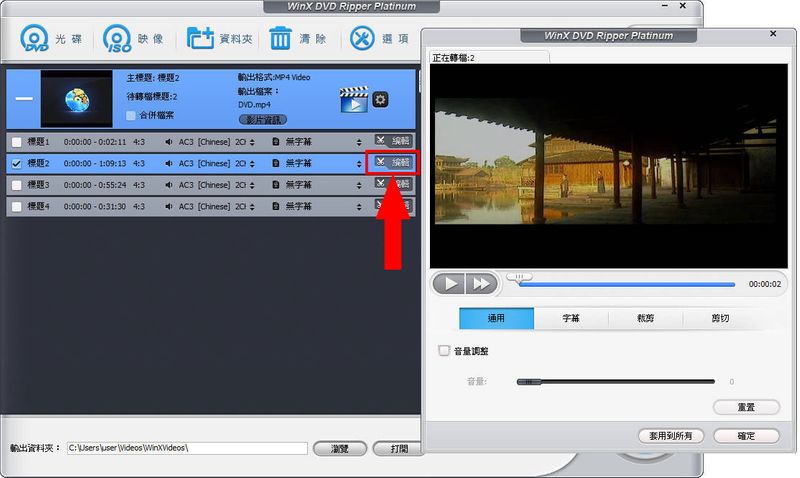Click the gear settings icon beside output profile
Screen dimensions: 800x478
(380, 99)
